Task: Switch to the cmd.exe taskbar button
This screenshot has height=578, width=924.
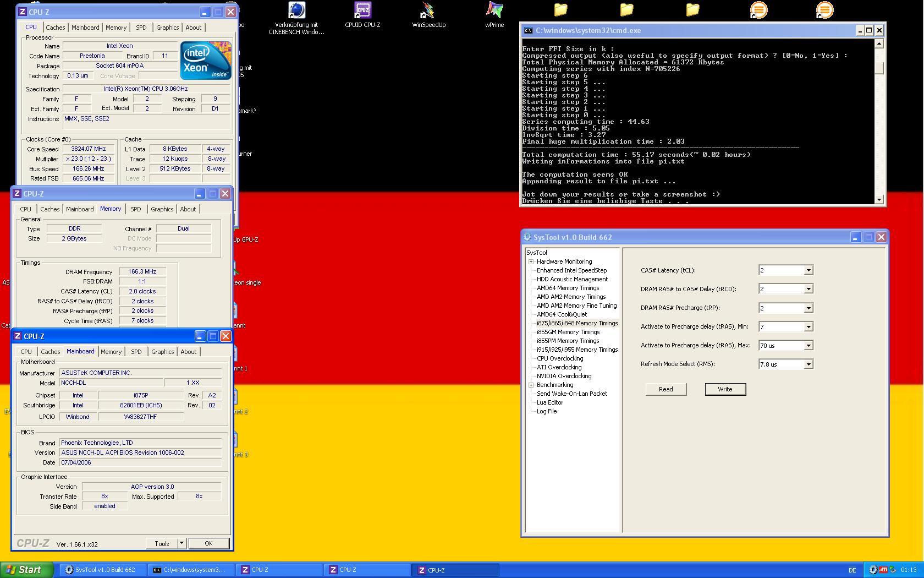Action: click(x=191, y=570)
